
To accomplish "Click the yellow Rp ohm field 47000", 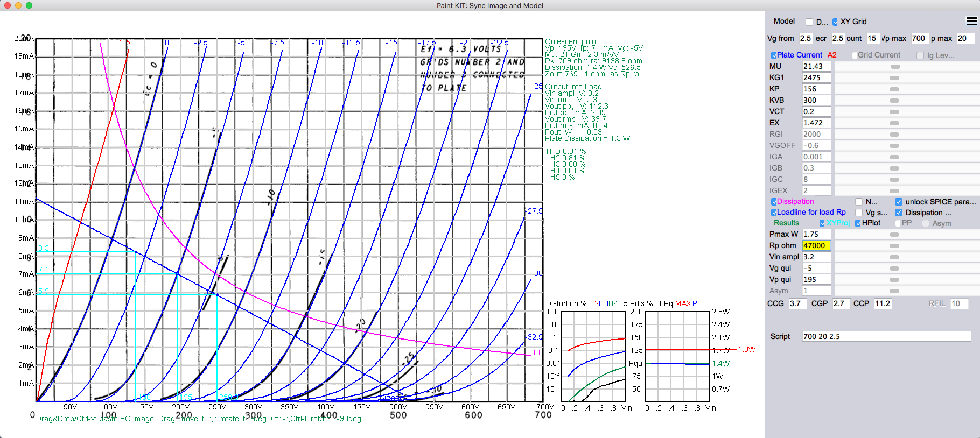I will [816, 245].
